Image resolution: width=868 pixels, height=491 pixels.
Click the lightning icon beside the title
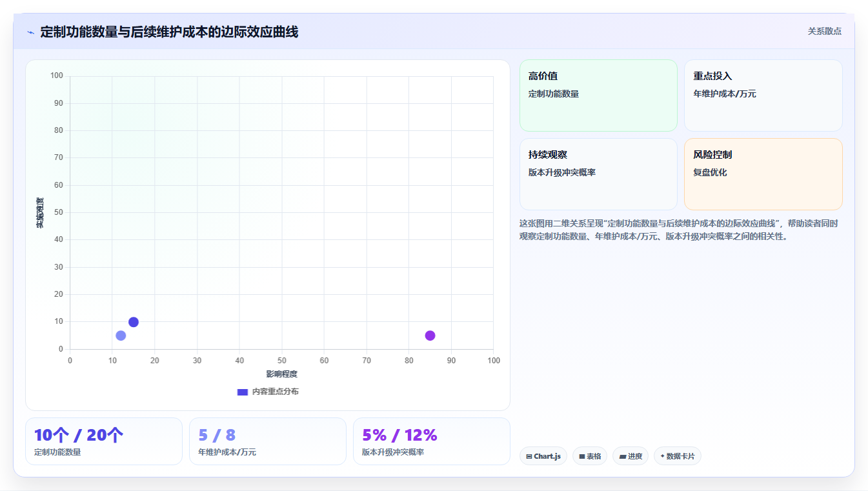click(30, 32)
